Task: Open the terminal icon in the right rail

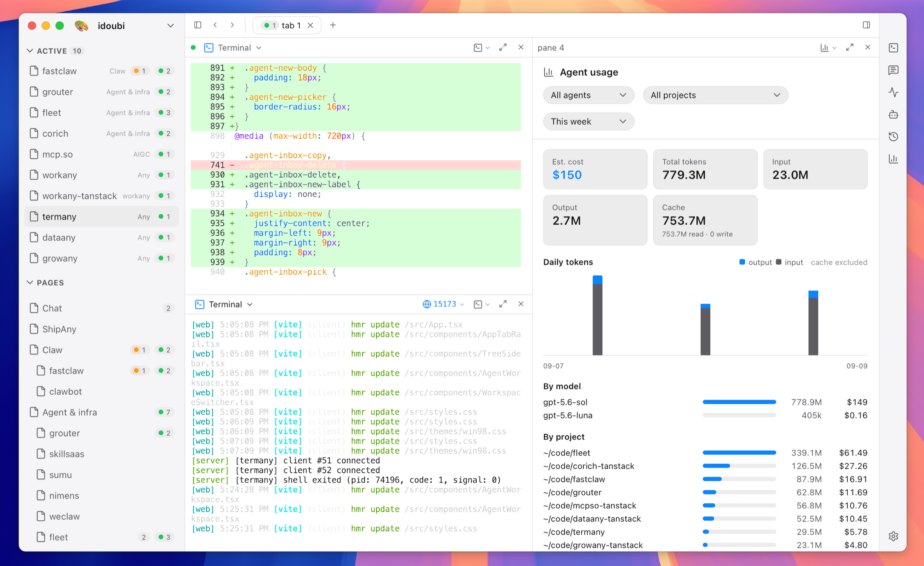Action: coord(893,48)
